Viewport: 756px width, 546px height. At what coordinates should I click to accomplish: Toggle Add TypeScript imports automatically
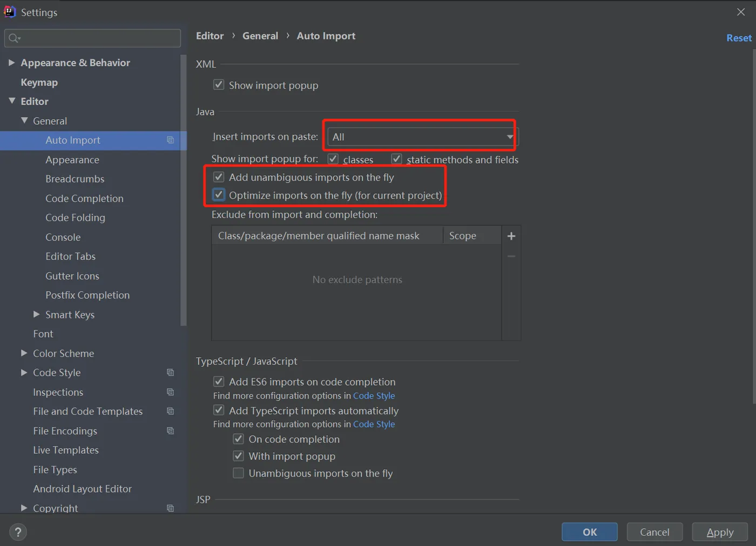(219, 410)
